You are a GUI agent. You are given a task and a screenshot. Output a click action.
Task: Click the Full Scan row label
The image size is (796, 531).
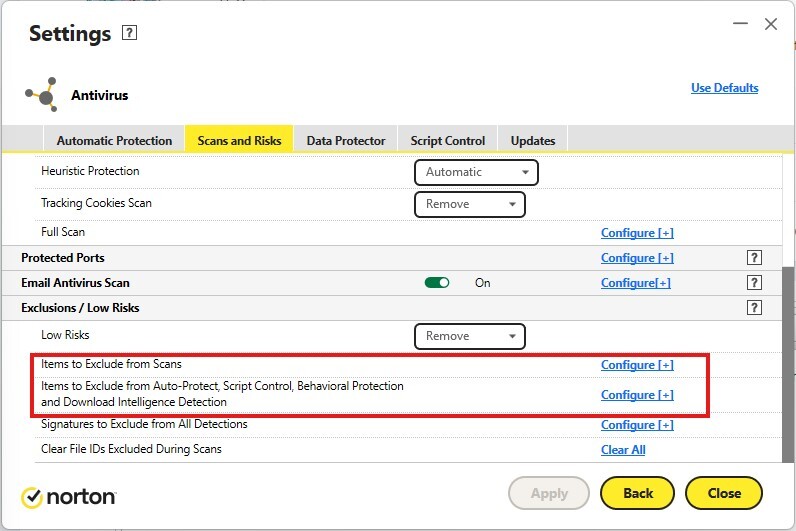[63, 232]
